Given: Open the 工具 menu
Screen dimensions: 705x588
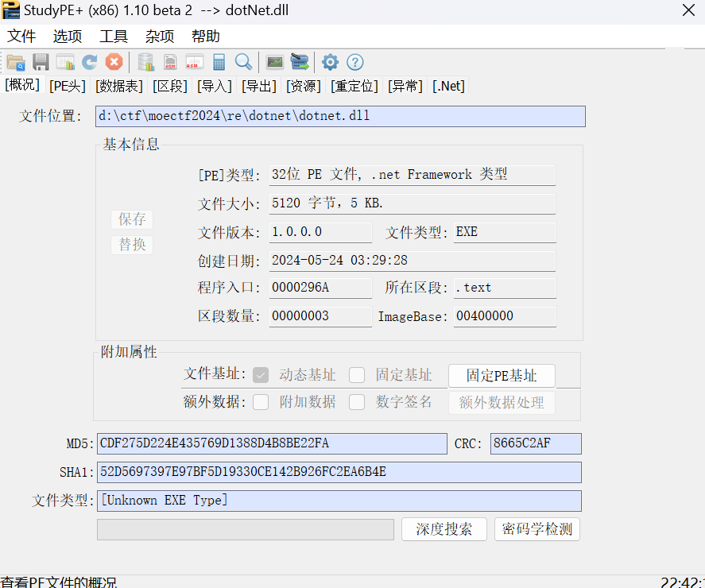Looking at the screenshot, I should tap(114, 36).
